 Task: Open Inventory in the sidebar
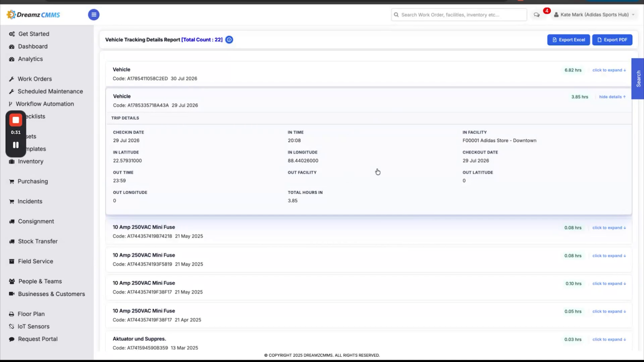click(31, 161)
